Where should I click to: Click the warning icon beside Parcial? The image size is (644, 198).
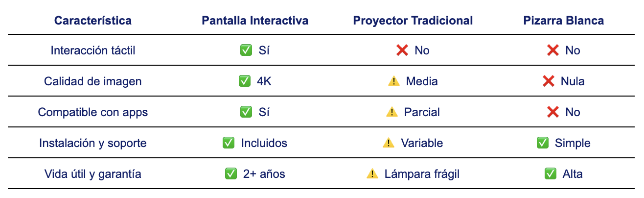(x=391, y=112)
